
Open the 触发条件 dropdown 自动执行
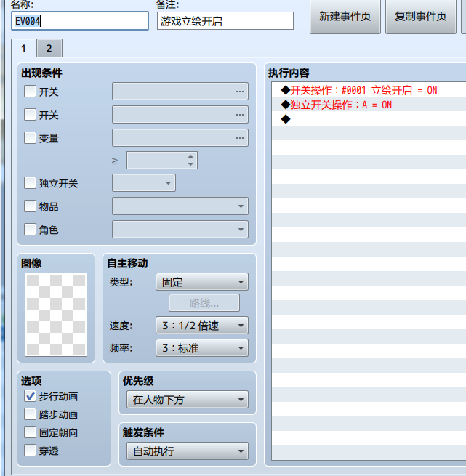coord(188,451)
